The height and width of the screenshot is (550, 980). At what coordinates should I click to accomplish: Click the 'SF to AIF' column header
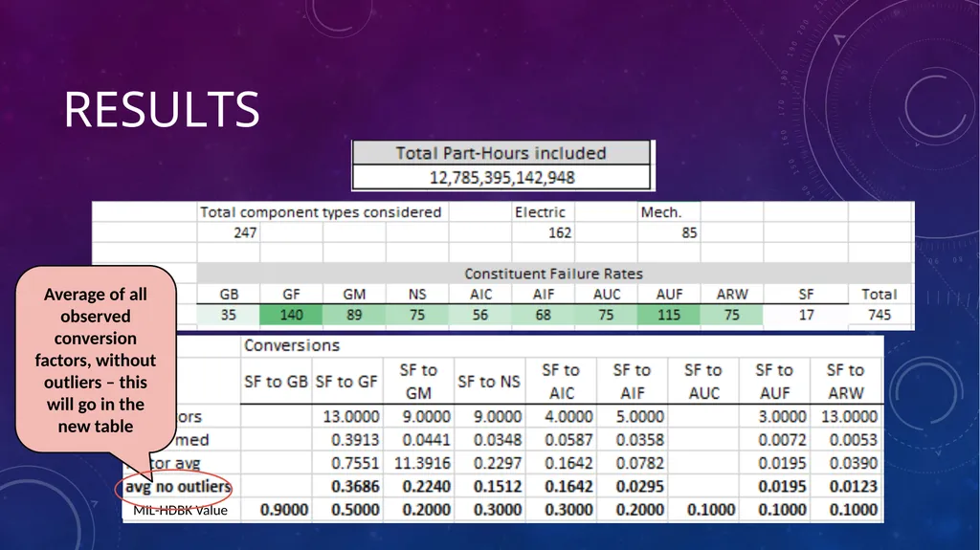coord(632,382)
